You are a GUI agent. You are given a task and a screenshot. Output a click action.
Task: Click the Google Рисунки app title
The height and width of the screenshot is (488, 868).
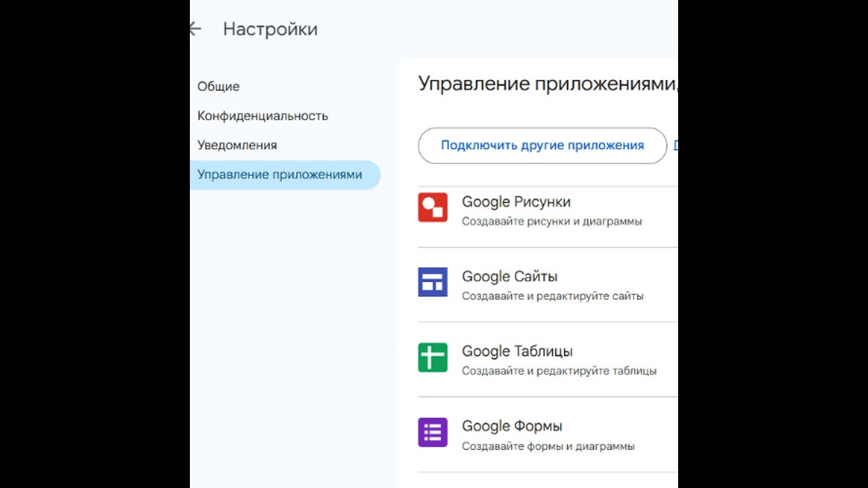coord(516,202)
